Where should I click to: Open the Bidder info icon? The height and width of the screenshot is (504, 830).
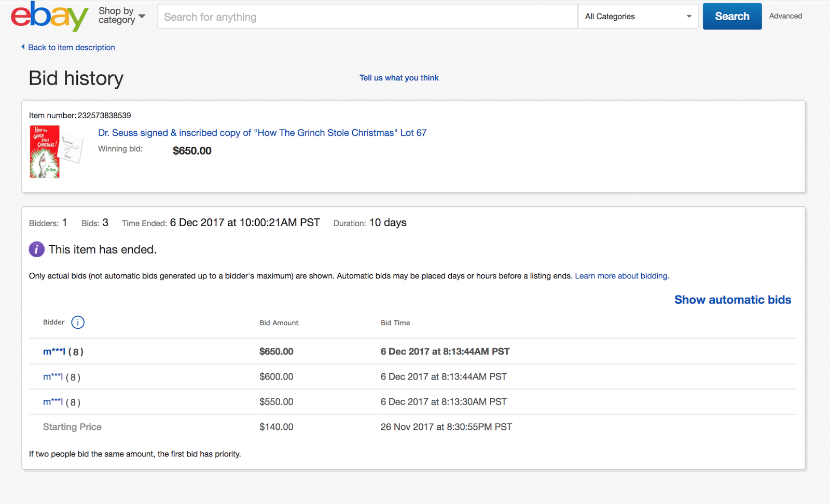(x=78, y=323)
